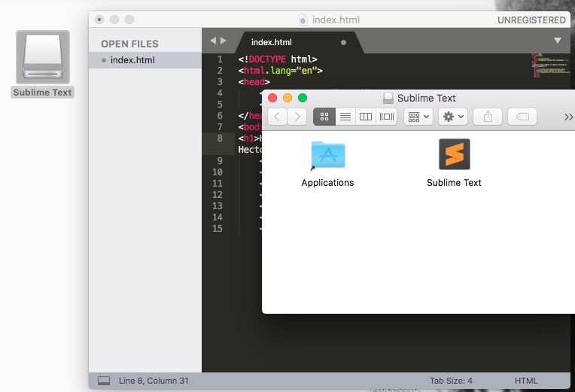The width and height of the screenshot is (575, 392).
Task: Minimize the Finder window with the yellow button
Action: click(x=287, y=98)
